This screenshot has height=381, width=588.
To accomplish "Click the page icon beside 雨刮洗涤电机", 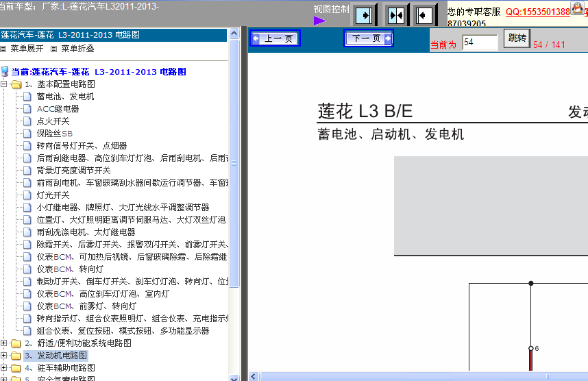I will (27, 232).
